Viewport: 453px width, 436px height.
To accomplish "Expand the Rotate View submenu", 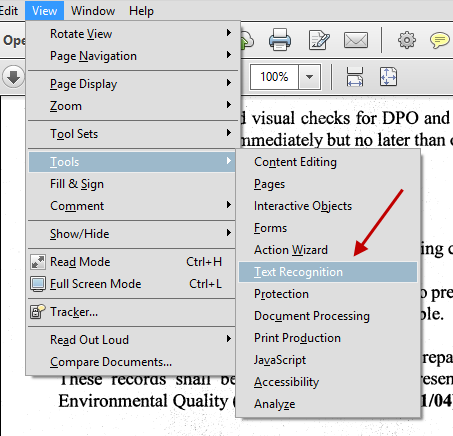I will click(x=133, y=34).
